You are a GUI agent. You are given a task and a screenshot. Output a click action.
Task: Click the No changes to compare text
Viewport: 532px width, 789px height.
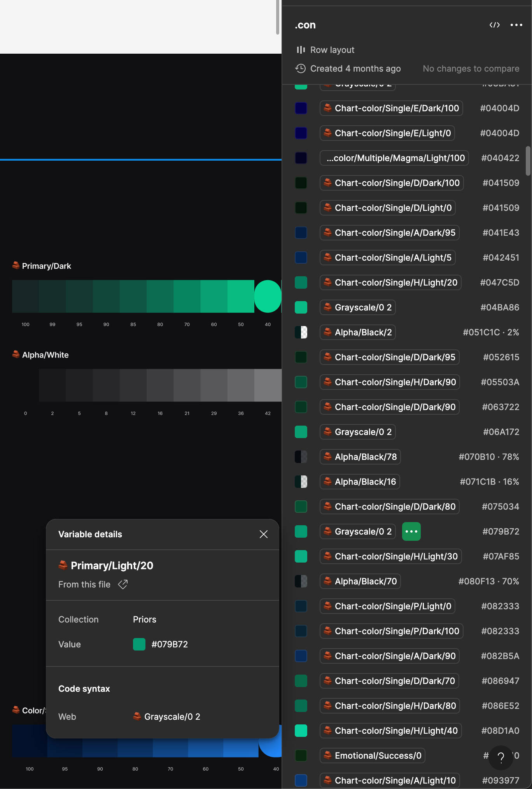click(471, 68)
